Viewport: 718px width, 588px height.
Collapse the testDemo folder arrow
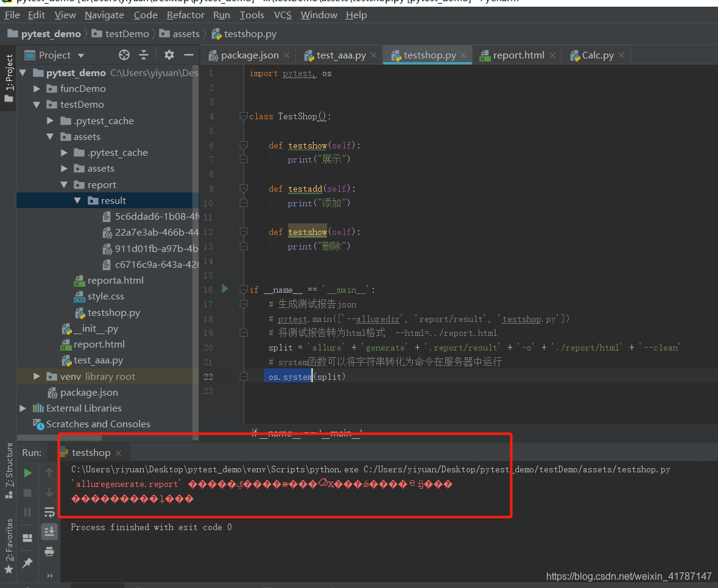point(37,105)
